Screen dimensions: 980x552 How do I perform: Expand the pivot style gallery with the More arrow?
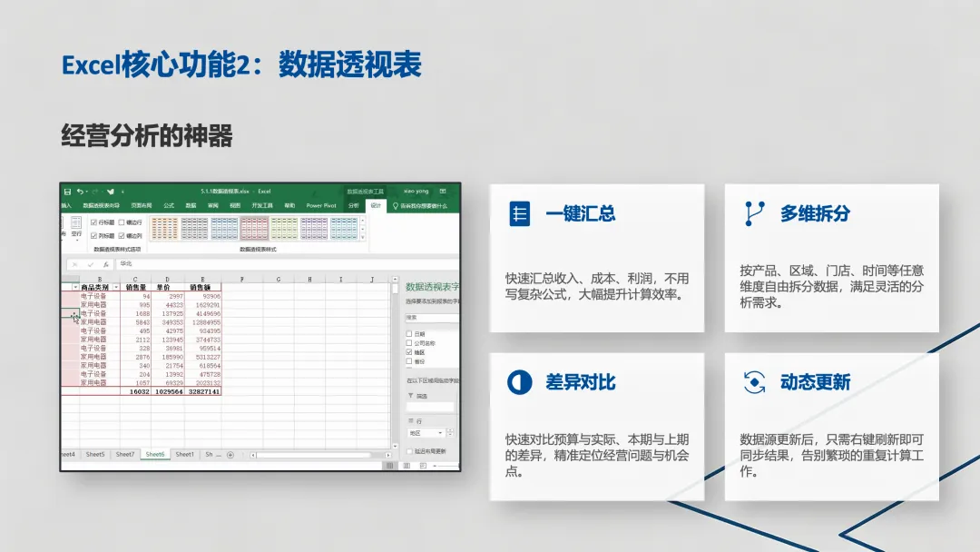tap(362, 237)
